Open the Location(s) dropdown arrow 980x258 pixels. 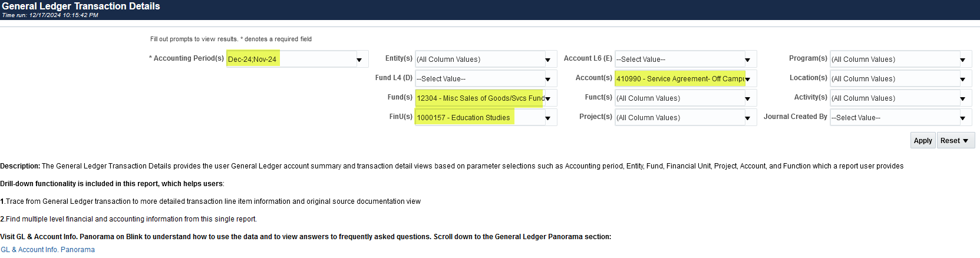point(962,79)
